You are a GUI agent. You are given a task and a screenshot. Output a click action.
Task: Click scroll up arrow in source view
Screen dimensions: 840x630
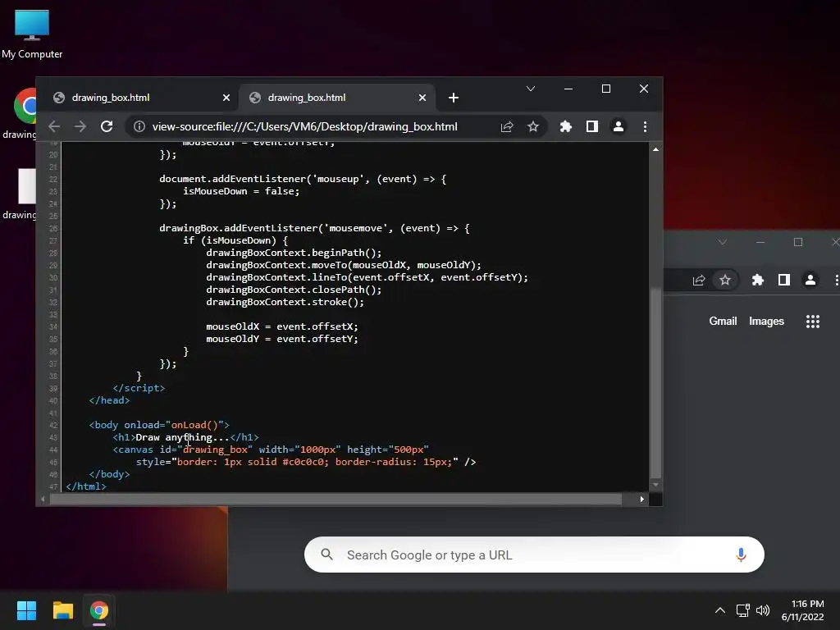click(x=655, y=149)
